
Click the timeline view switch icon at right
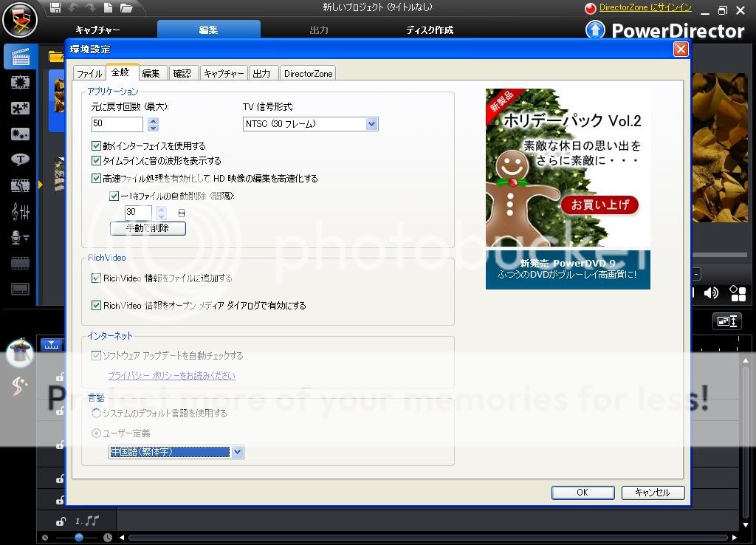pyautogui.click(x=726, y=321)
